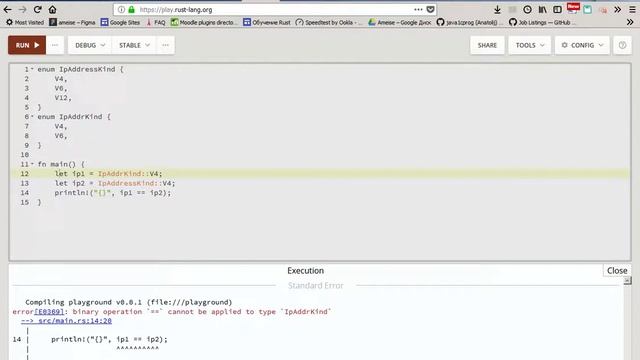Click the teal extension icon in toolbar

pos(587,9)
